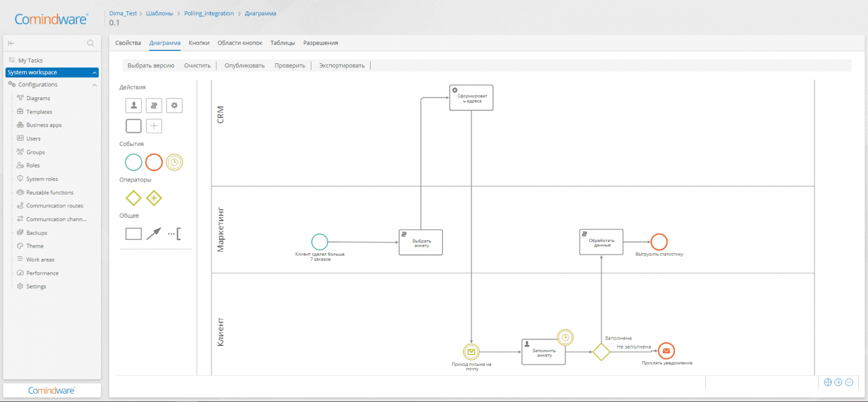Viewport: 868px width, 402px height.
Task: Select the service task gear icon
Action: coord(174,105)
